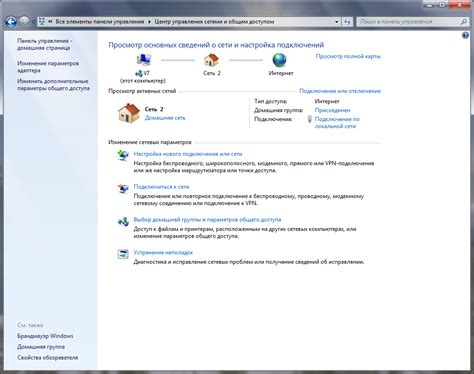Open Свойства обозревателя link
This screenshot has width=474, height=374.
pyautogui.click(x=47, y=358)
